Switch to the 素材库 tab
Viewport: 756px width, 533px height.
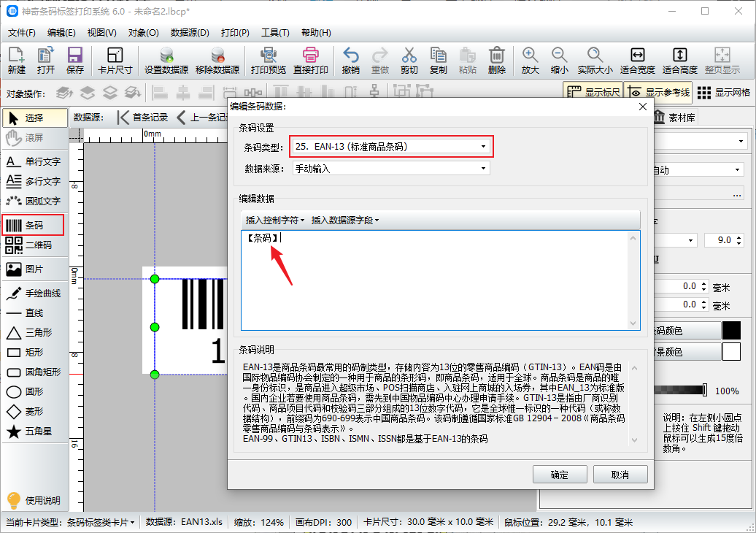tap(674, 118)
